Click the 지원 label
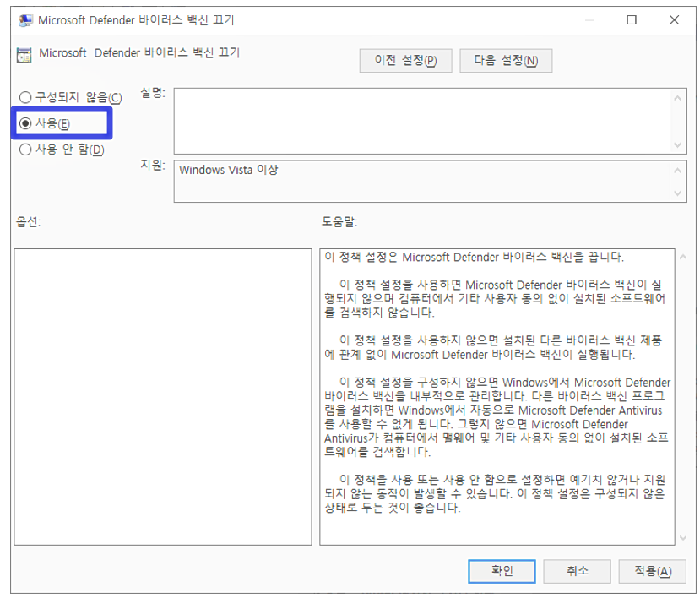Screen dimensions: 700x598 click(153, 166)
